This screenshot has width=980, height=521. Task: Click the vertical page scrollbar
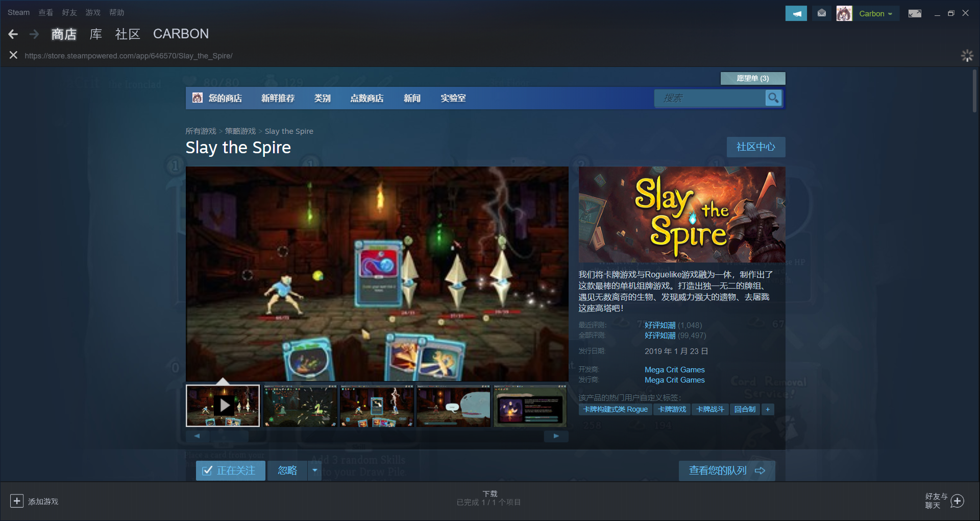point(974,91)
